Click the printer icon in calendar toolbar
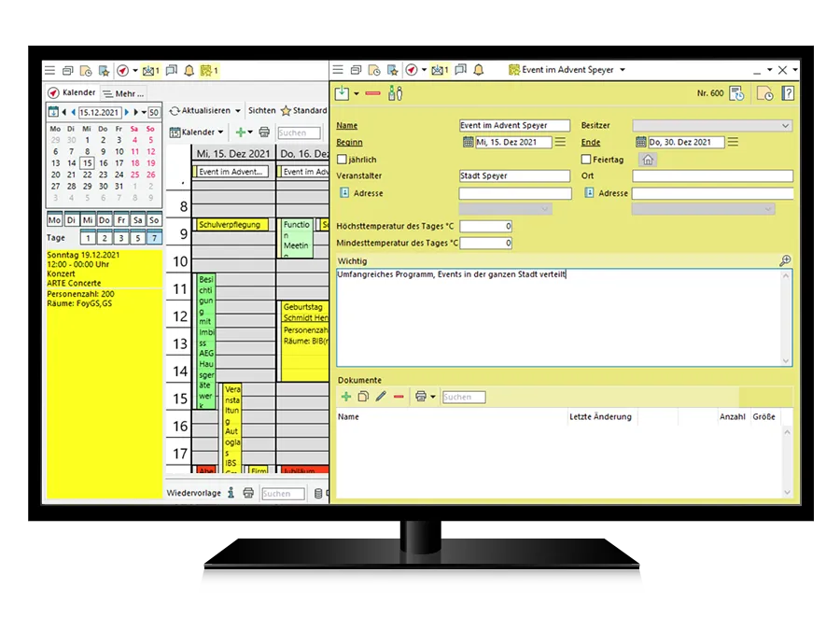 point(264,133)
